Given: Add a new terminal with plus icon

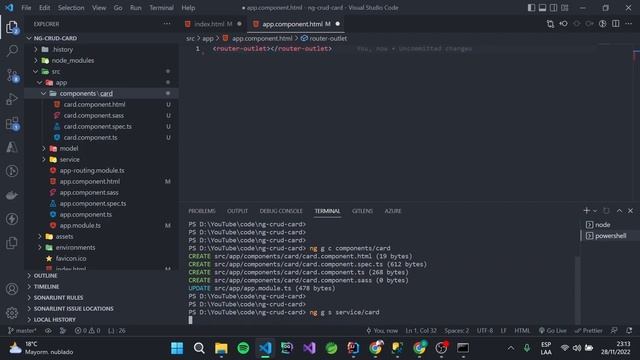Looking at the screenshot, I should (587, 211).
